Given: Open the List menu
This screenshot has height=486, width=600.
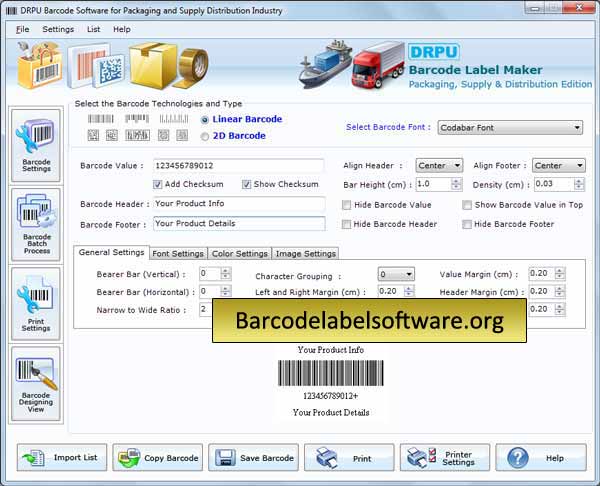Looking at the screenshot, I should click(93, 29).
